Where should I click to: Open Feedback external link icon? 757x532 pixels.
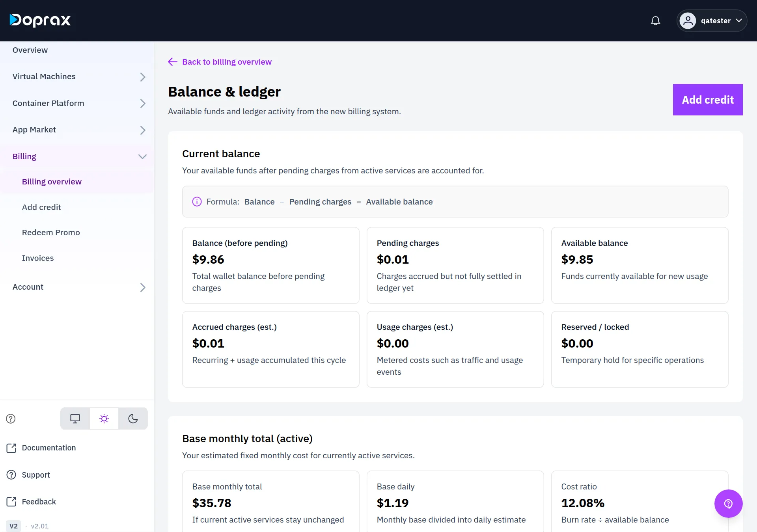click(x=11, y=502)
